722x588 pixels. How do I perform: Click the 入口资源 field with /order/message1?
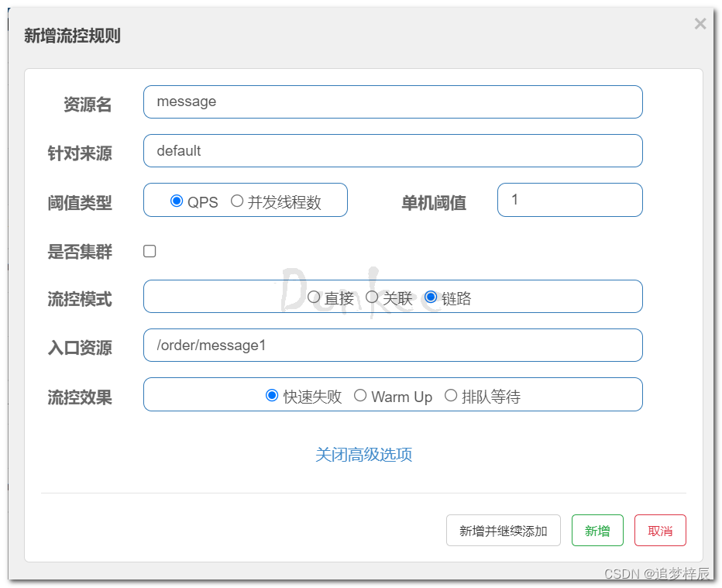coord(393,346)
